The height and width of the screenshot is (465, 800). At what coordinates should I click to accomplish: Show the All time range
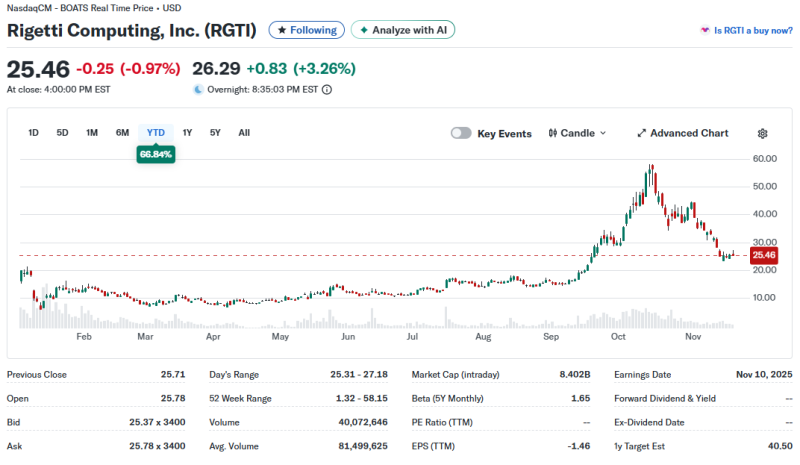[244, 133]
